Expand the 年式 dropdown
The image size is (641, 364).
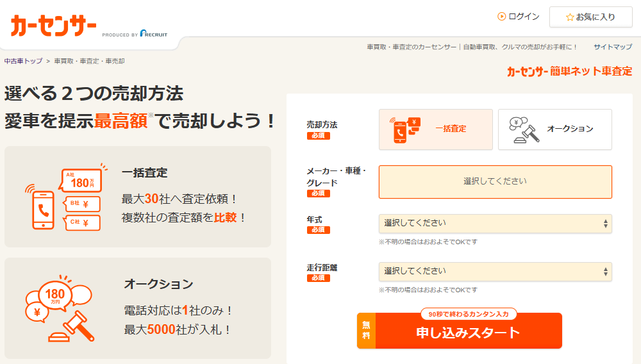(495, 224)
